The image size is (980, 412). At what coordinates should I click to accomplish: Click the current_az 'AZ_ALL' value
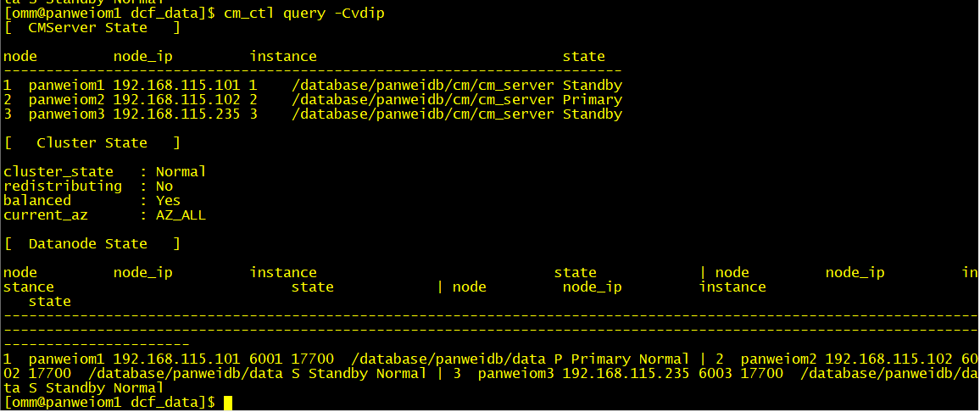click(181, 215)
